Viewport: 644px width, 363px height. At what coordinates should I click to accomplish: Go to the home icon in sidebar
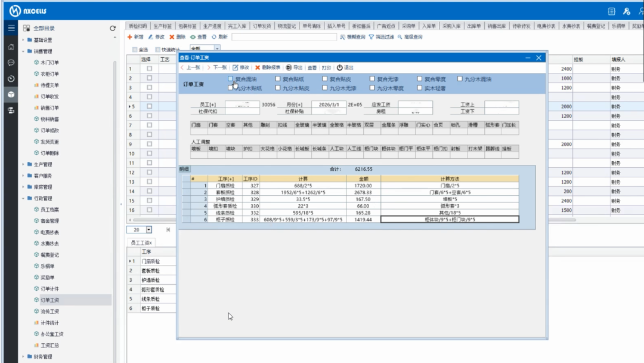tap(11, 47)
